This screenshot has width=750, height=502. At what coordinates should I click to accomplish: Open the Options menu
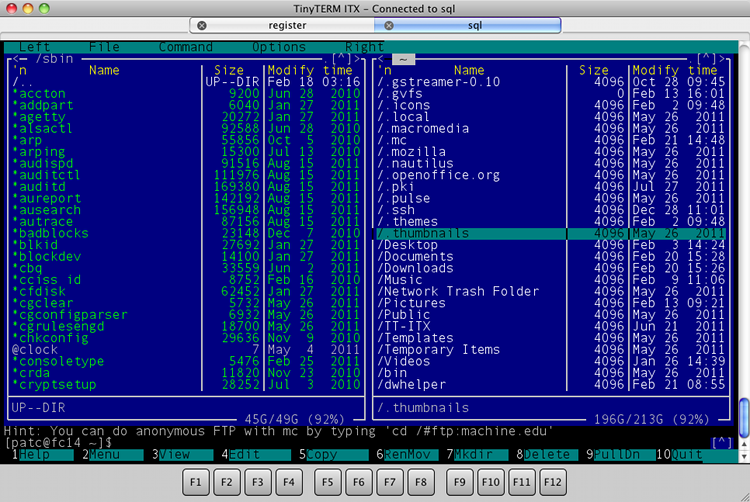[x=279, y=46]
